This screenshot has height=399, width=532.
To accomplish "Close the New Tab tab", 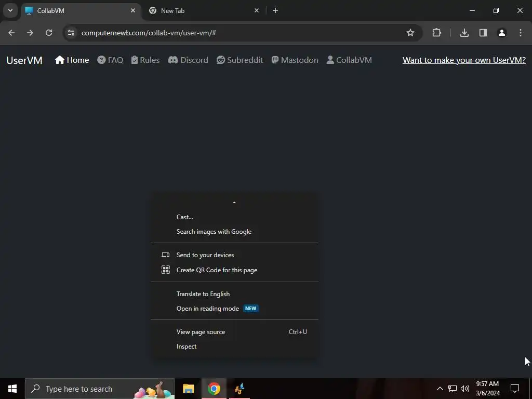I will pos(257,10).
